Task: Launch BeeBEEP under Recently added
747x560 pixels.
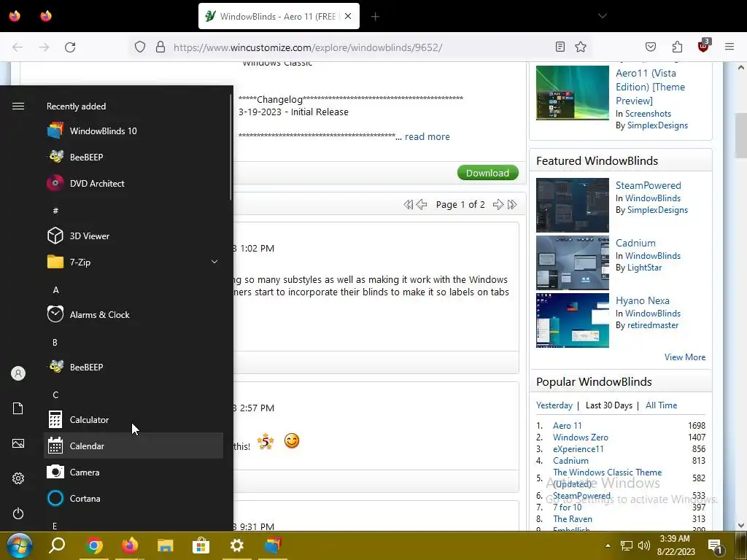Action: coord(133,157)
